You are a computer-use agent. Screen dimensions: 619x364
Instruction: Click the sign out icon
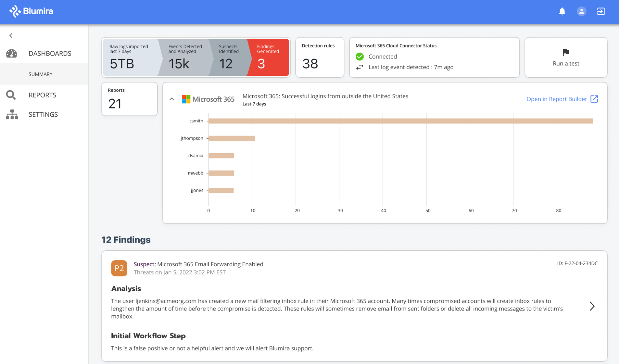pos(601,11)
